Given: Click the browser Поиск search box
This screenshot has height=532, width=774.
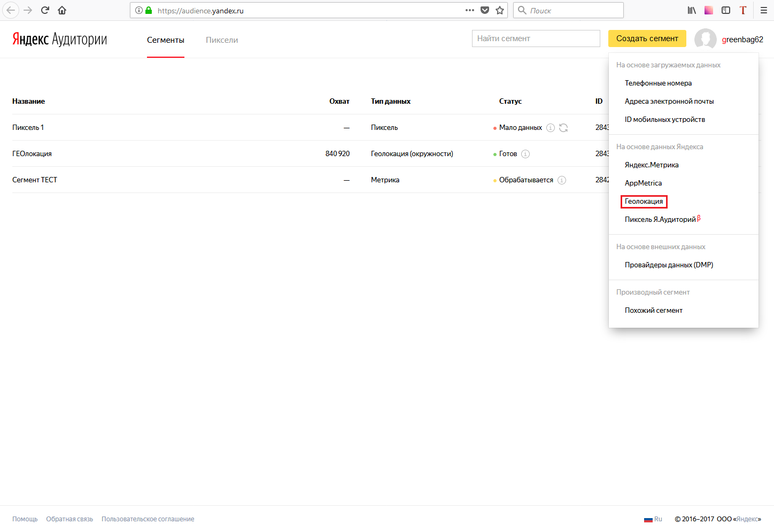Looking at the screenshot, I should click(x=568, y=10).
